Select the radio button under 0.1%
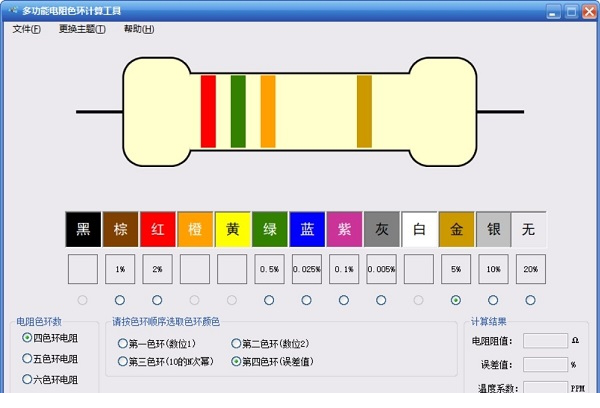Image resolution: width=600 pixels, height=408 pixels. (344, 300)
